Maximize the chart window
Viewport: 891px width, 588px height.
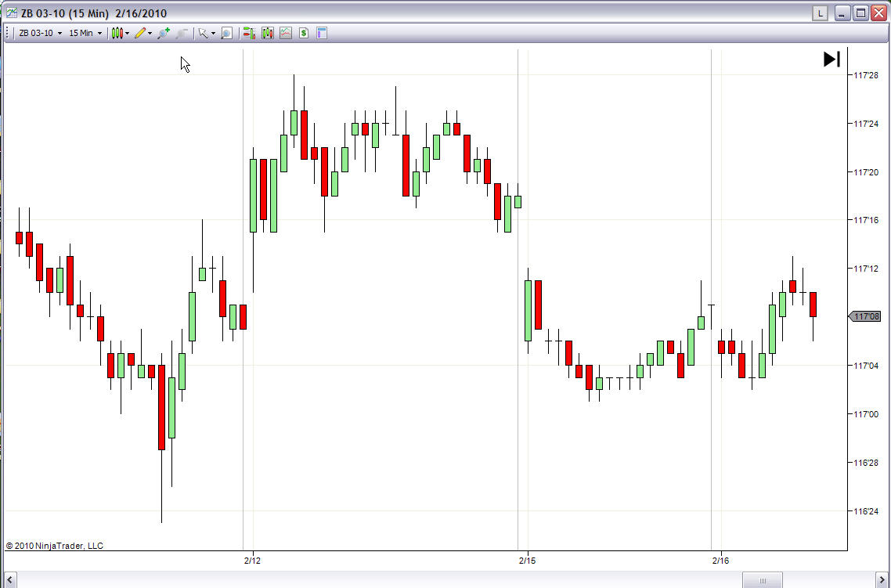click(x=861, y=13)
